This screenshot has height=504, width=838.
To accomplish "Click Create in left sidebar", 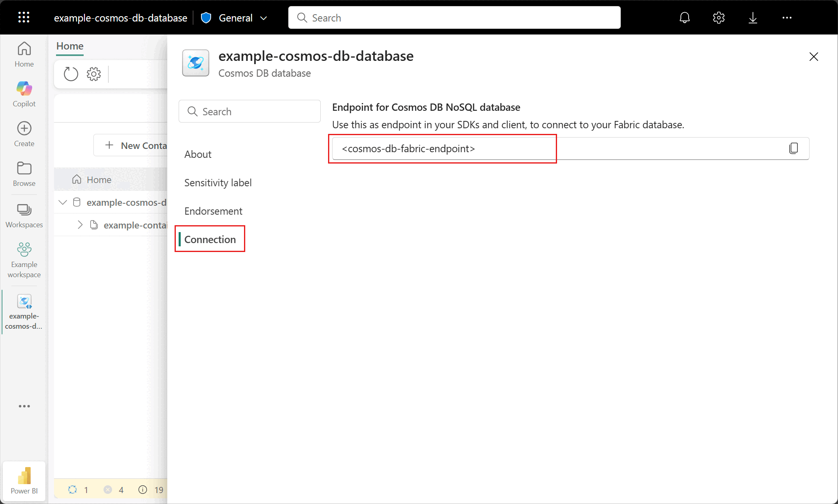I will point(24,134).
